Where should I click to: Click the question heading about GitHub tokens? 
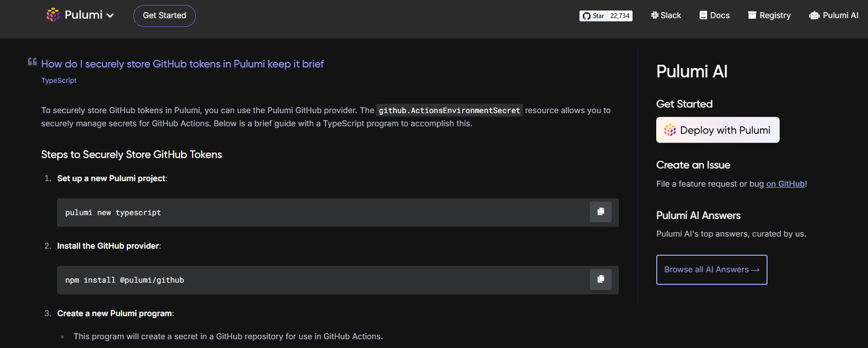[182, 64]
